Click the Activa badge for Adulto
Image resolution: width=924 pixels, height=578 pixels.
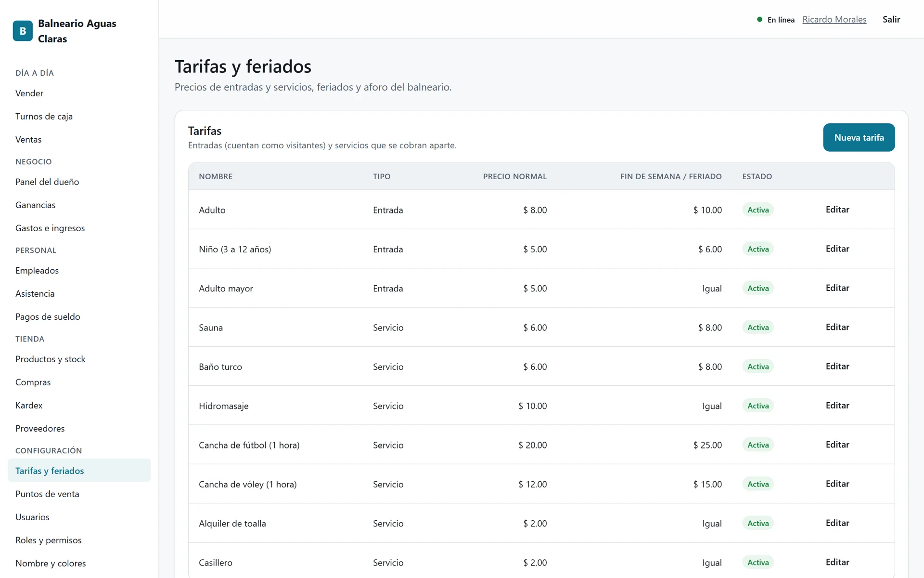[758, 210]
